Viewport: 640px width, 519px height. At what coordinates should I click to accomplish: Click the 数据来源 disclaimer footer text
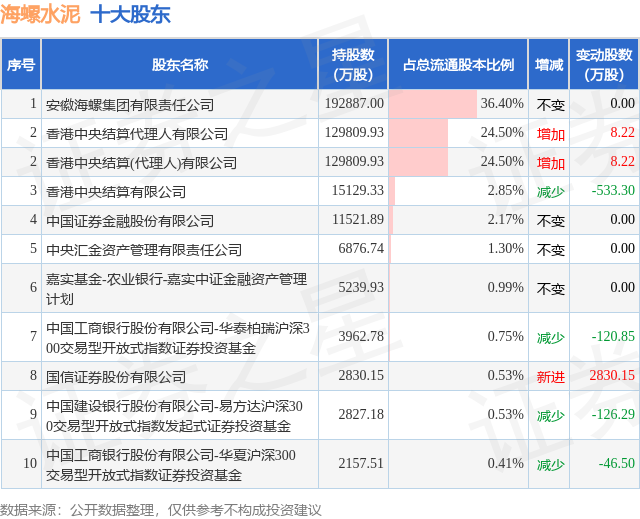click(x=161, y=510)
